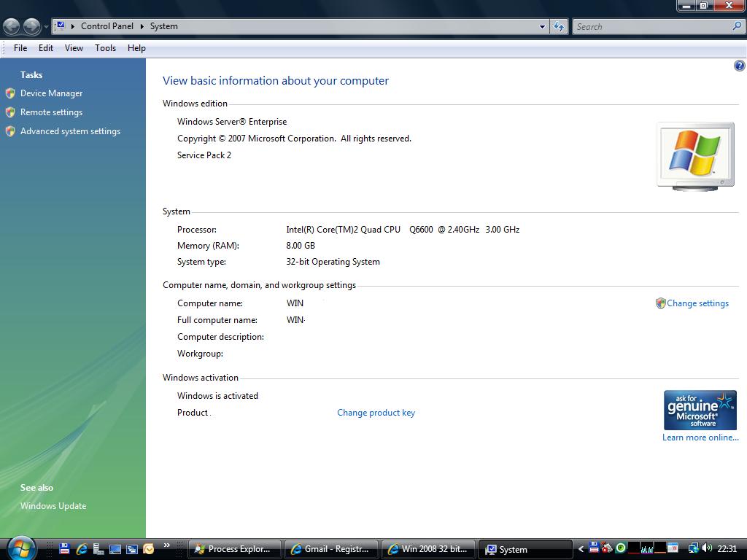Screen dimensions: 747x560
Task: Expand the arrow after Control Panel breadcrumb
Action: coord(142,26)
